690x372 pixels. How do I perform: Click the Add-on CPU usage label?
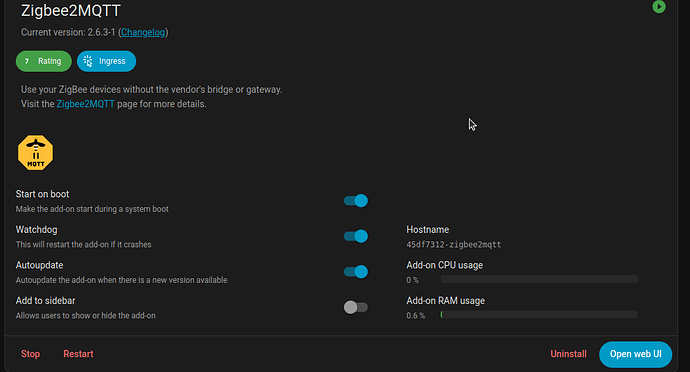444,265
